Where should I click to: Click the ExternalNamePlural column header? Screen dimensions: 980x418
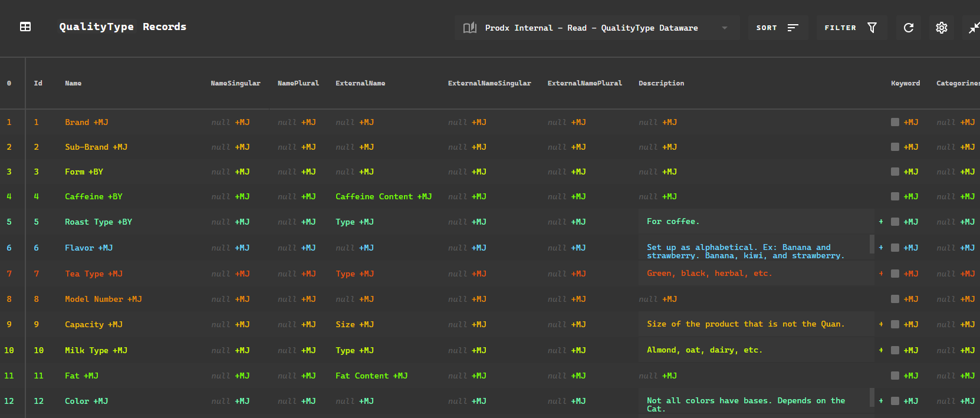[x=585, y=83]
